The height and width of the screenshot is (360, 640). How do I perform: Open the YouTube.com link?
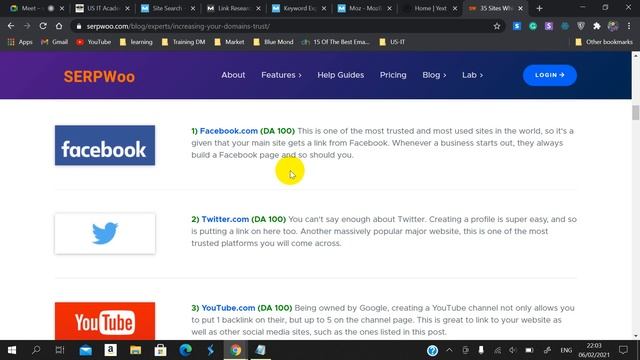coord(228,308)
